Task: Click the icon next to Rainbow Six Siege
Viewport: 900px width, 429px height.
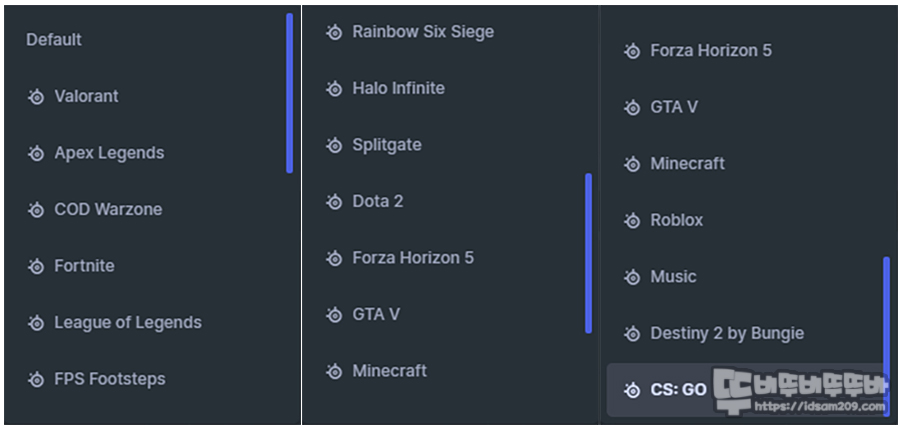Action: [333, 32]
